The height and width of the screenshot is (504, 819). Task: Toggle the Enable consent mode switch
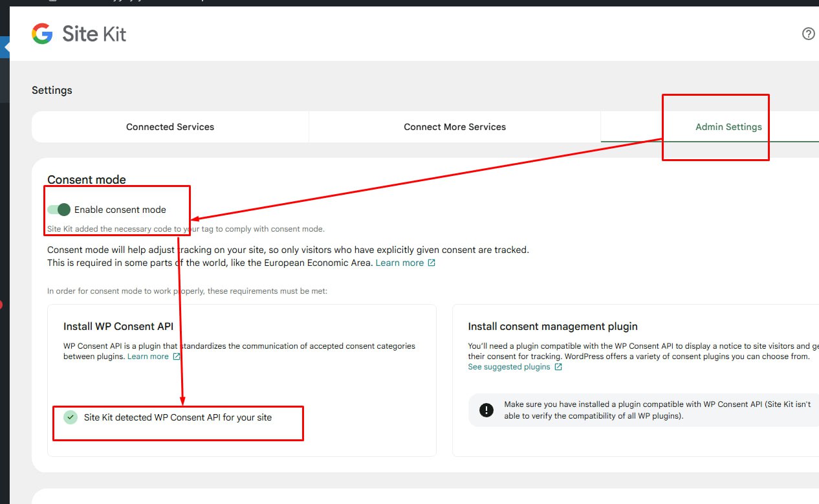pyautogui.click(x=59, y=210)
